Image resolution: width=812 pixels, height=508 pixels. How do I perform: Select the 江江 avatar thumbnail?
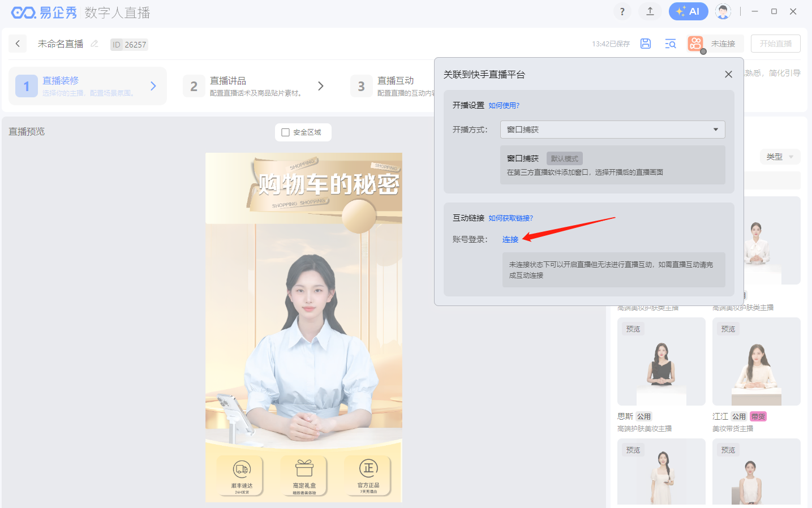click(757, 361)
